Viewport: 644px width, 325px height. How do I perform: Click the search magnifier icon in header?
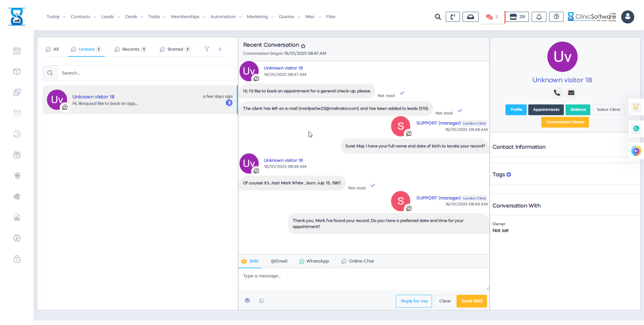click(438, 17)
